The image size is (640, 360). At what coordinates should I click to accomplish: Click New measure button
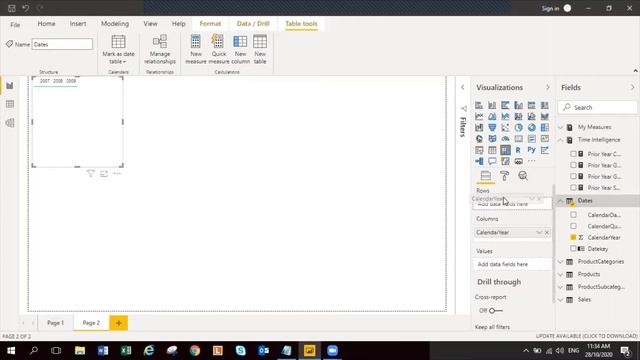coord(196,49)
